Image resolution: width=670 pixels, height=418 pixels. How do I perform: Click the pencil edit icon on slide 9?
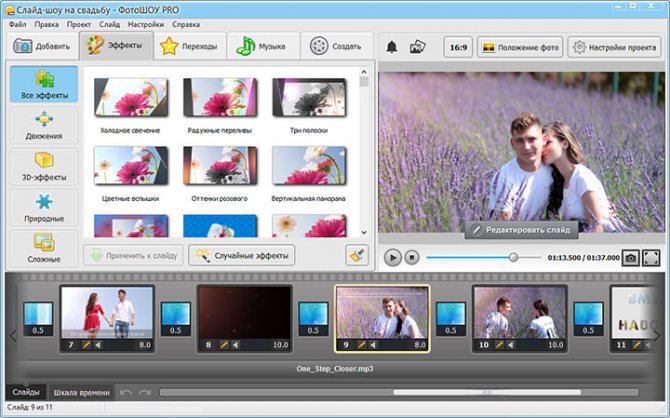pos(362,344)
